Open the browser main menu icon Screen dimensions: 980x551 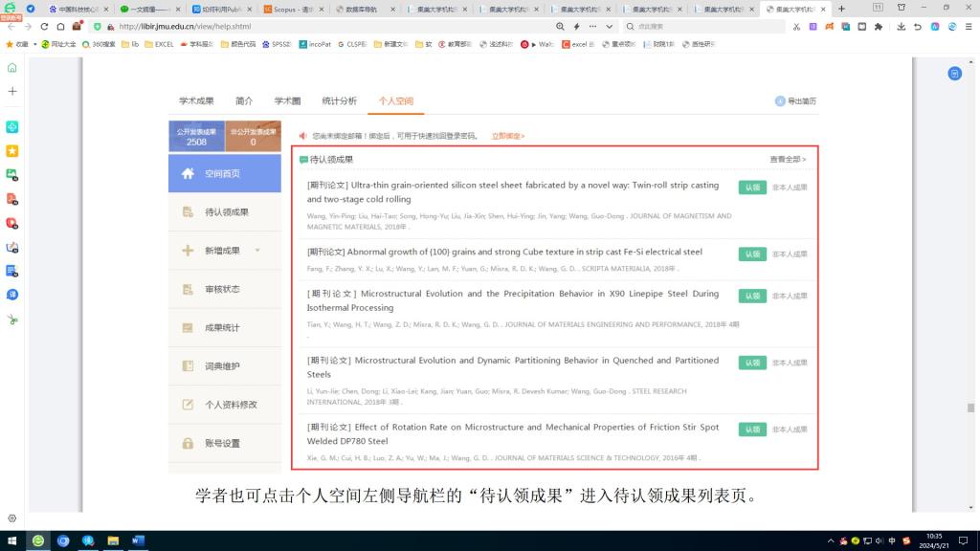coord(969,27)
